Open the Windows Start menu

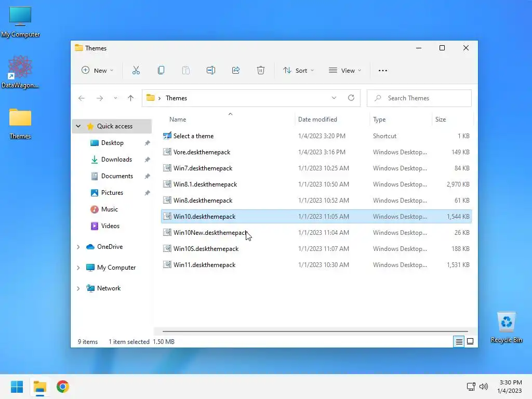coord(17,387)
